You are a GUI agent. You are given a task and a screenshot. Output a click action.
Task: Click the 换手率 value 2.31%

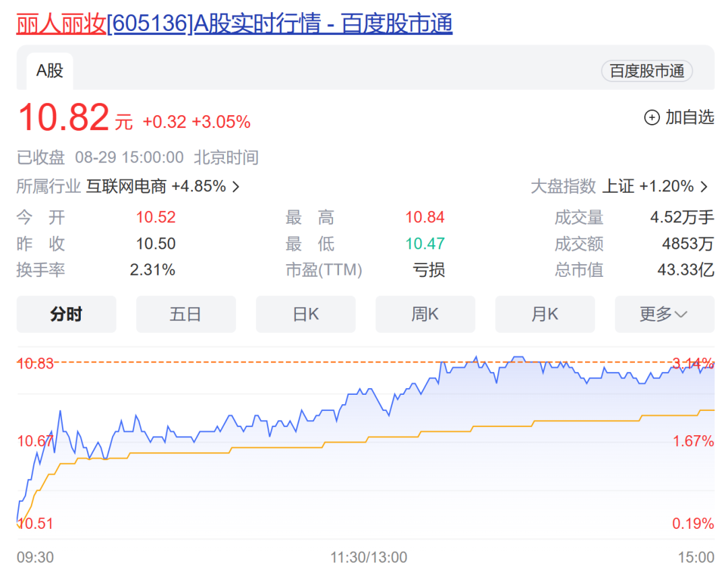point(152,269)
